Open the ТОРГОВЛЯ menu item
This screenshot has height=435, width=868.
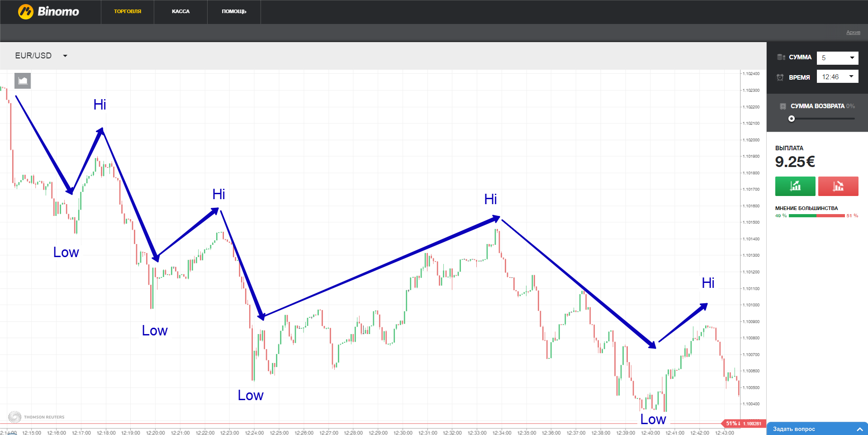[x=128, y=12]
